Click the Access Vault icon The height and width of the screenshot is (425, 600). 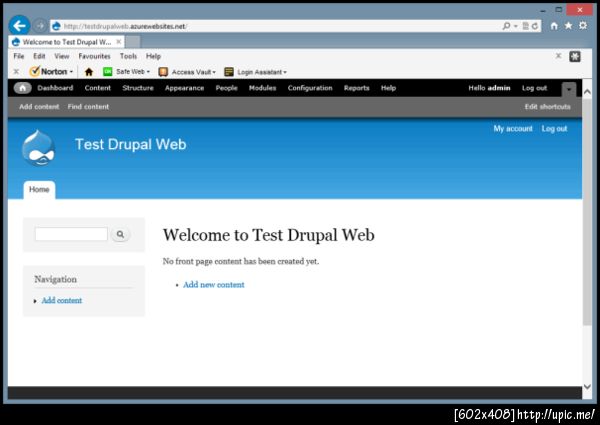click(163, 72)
